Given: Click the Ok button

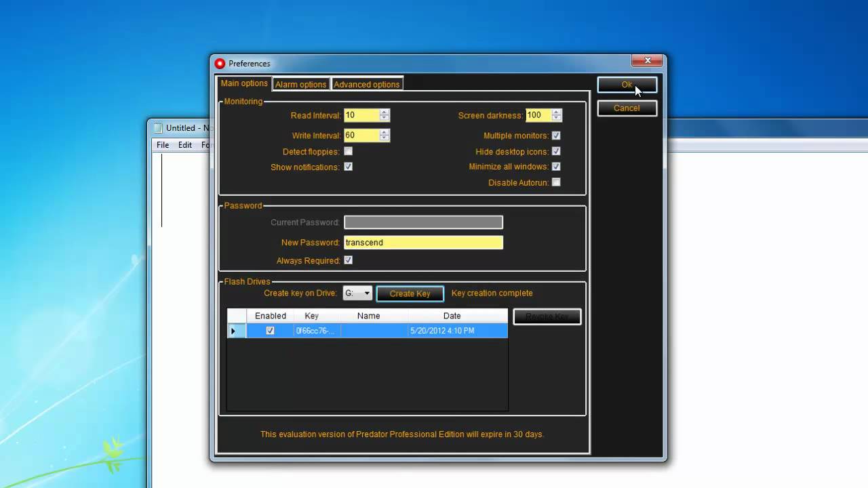Looking at the screenshot, I should coord(627,85).
